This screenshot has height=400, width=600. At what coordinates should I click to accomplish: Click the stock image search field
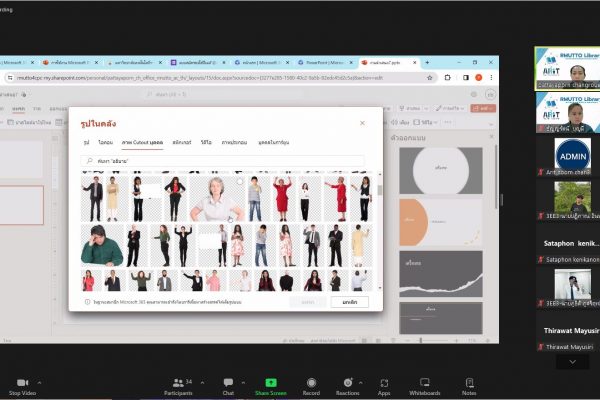click(222, 161)
